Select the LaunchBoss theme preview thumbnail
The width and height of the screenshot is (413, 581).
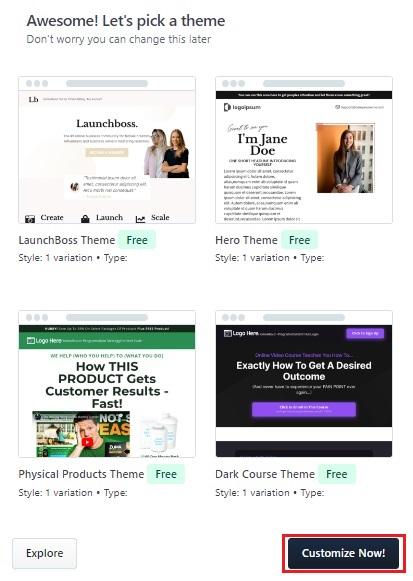click(x=107, y=150)
